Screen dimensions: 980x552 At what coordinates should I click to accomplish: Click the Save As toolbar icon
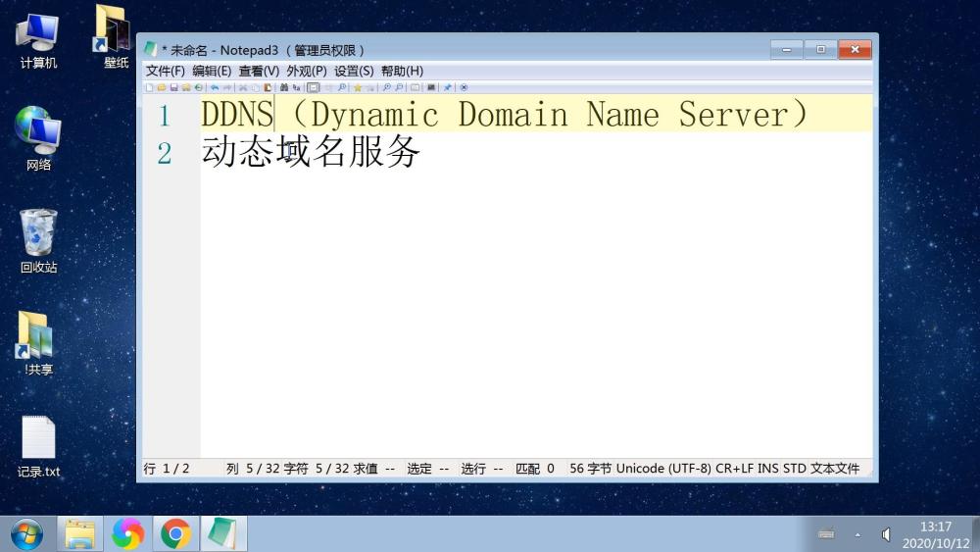click(187, 87)
